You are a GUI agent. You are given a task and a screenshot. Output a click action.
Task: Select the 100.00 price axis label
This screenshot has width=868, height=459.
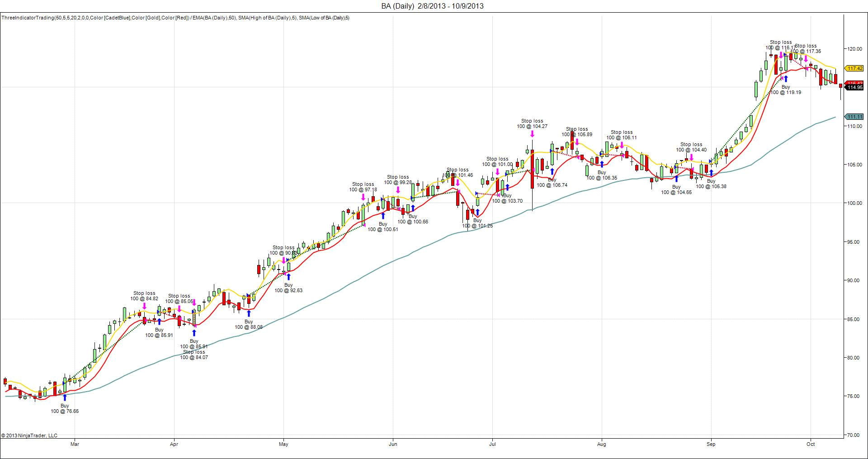(x=854, y=203)
